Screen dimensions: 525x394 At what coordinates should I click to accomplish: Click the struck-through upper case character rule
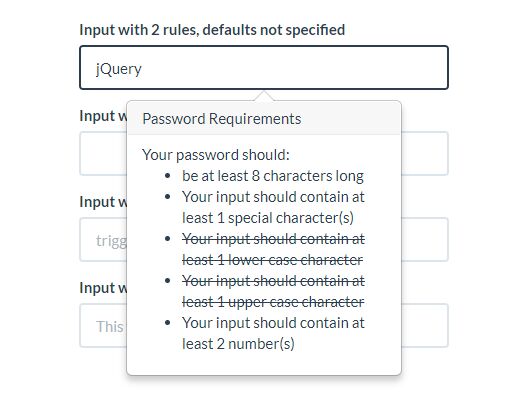coord(273,291)
